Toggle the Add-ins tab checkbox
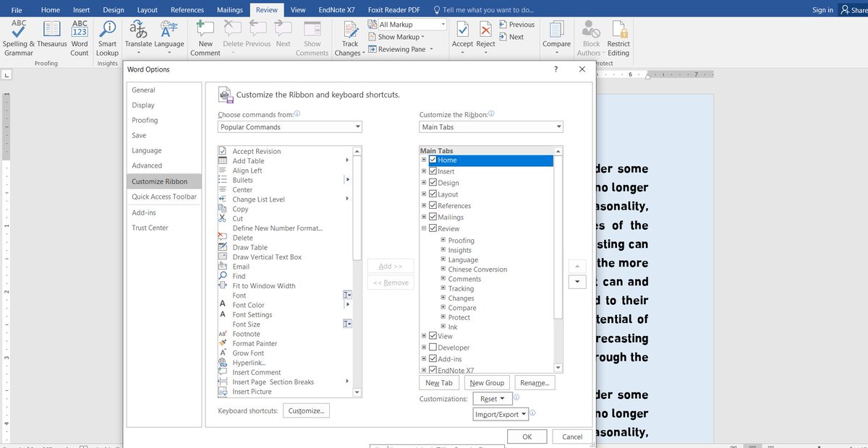868x448 pixels. pos(433,358)
